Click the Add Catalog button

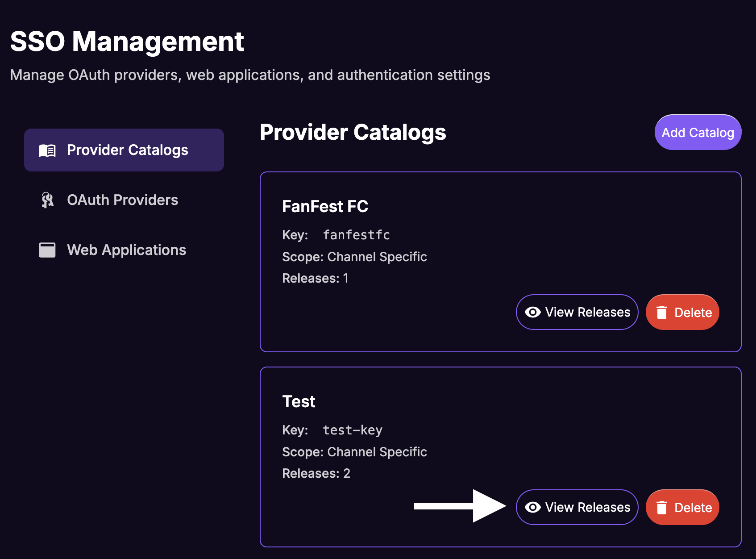698,132
